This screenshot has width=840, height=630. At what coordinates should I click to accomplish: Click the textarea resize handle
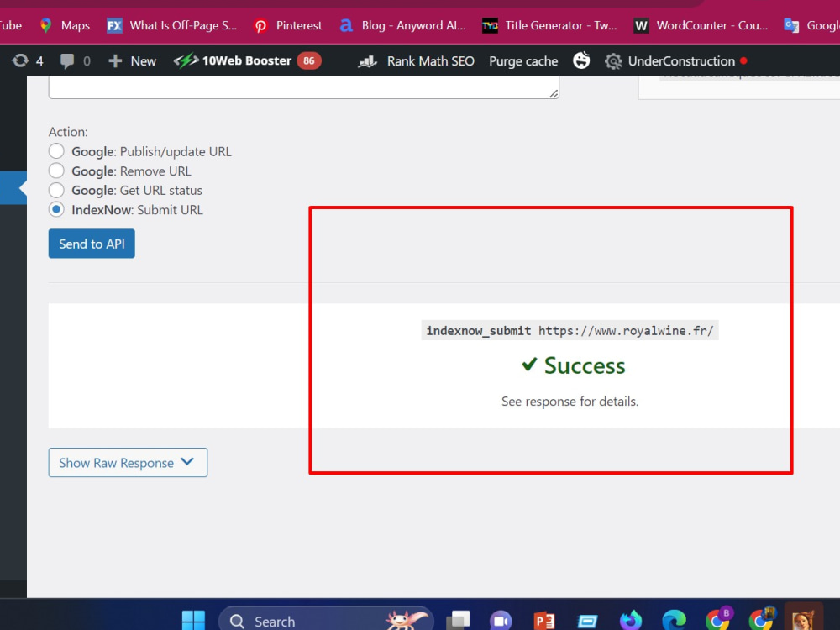554,94
